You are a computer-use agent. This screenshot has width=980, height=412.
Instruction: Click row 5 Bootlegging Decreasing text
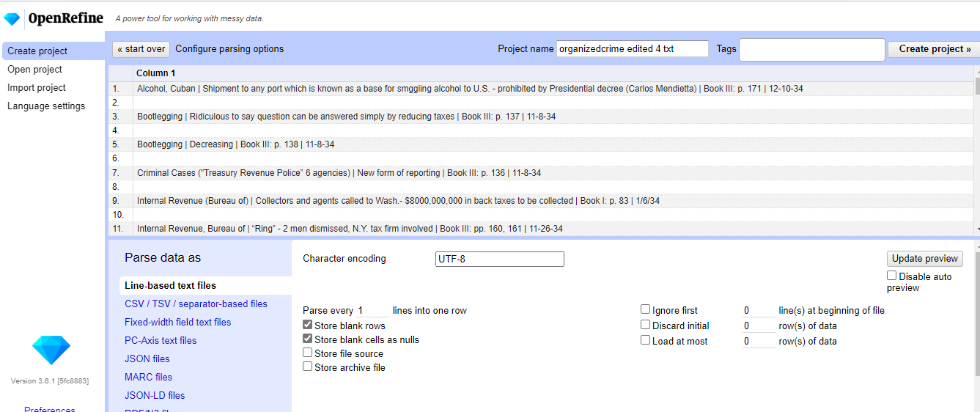pyautogui.click(x=235, y=144)
